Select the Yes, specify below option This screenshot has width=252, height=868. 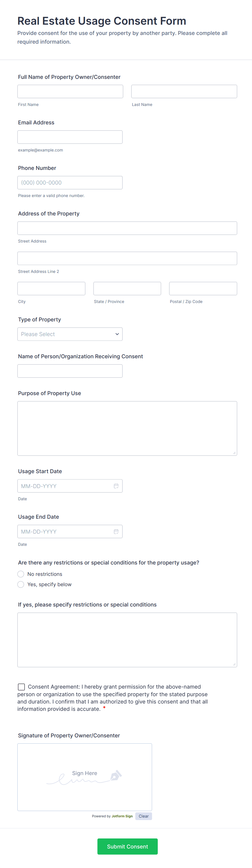(x=21, y=584)
